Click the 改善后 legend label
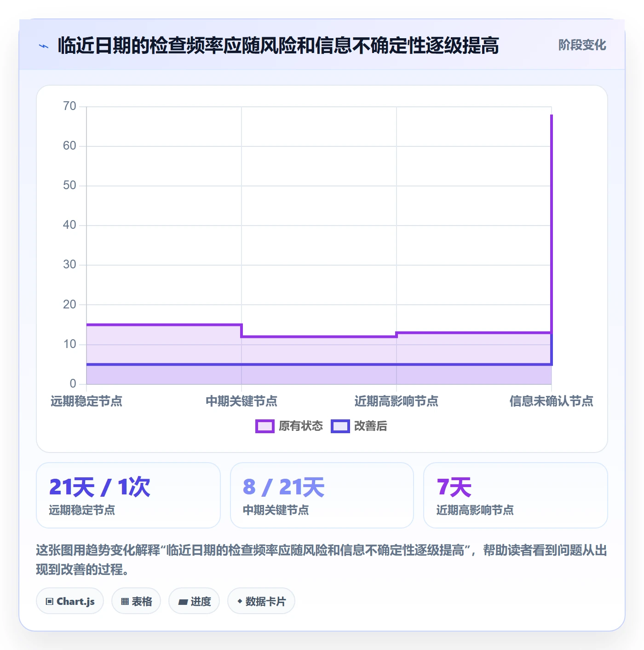Image resolution: width=644 pixels, height=650 pixels. tap(370, 426)
